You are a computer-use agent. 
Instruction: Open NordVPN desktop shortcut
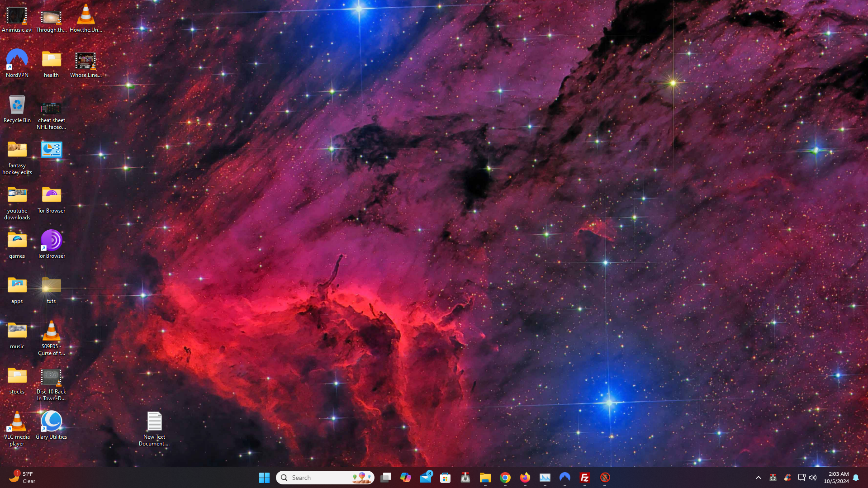17,60
